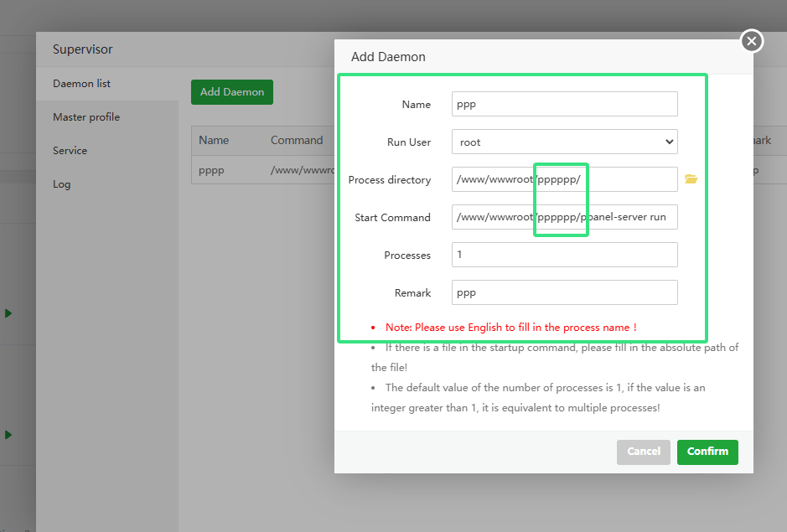Click the green Add Daemon button
The image size is (787, 532).
point(232,92)
